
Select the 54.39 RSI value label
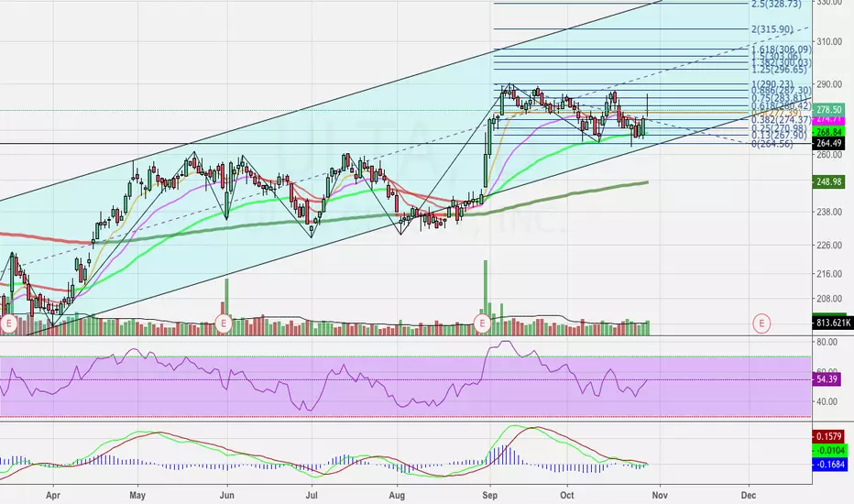827,378
